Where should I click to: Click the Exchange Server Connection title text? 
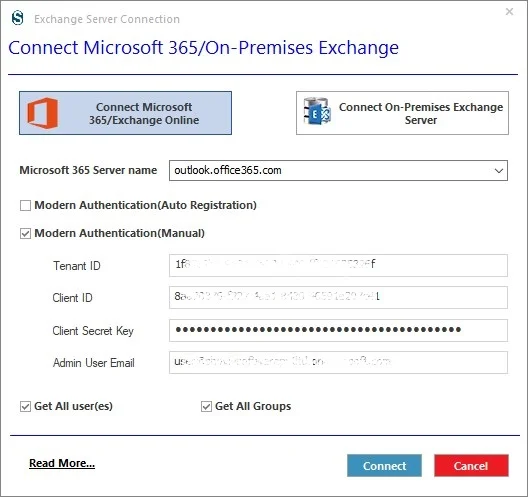[x=107, y=19]
